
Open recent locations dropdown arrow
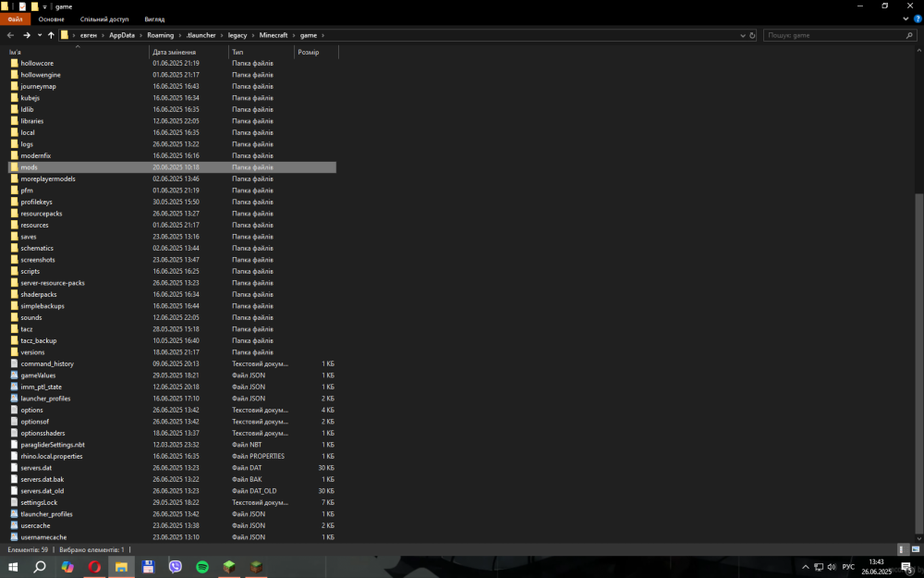[40, 35]
